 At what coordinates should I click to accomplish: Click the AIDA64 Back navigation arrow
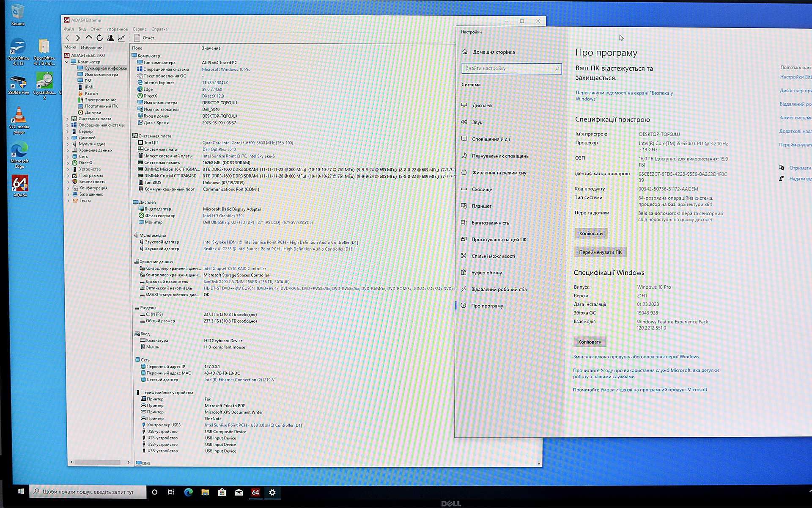tap(68, 38)
